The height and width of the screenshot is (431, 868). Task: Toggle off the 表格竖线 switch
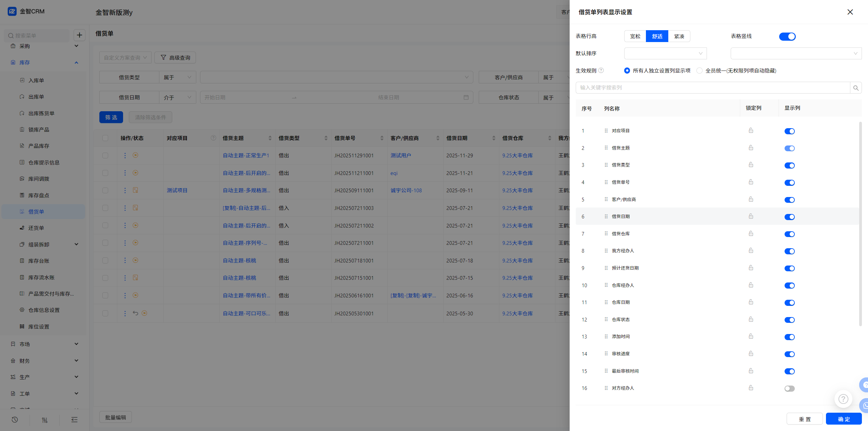[x=787, y=36]
